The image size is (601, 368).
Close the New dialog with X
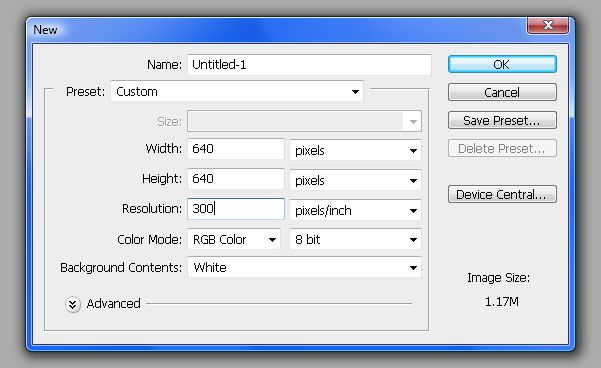click(548, 25)
